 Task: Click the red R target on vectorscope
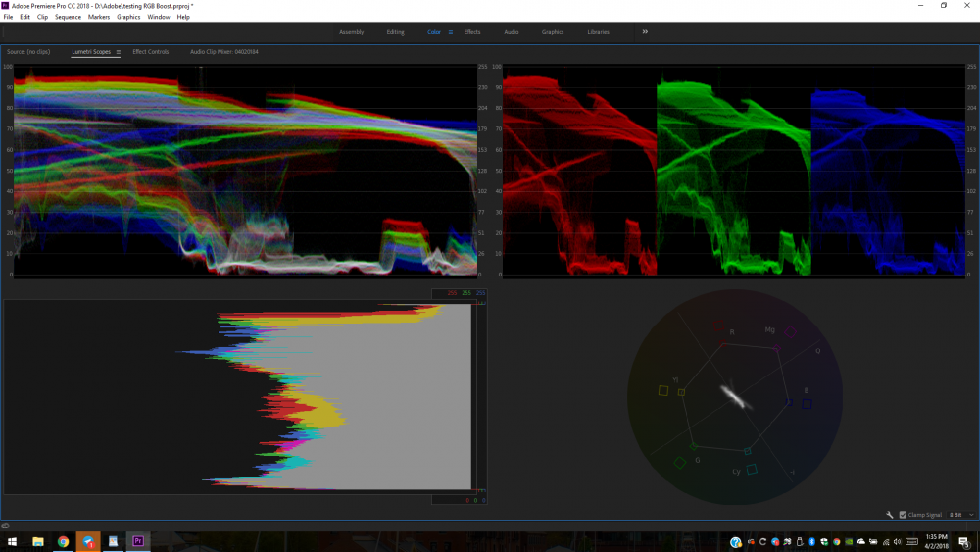718,326
